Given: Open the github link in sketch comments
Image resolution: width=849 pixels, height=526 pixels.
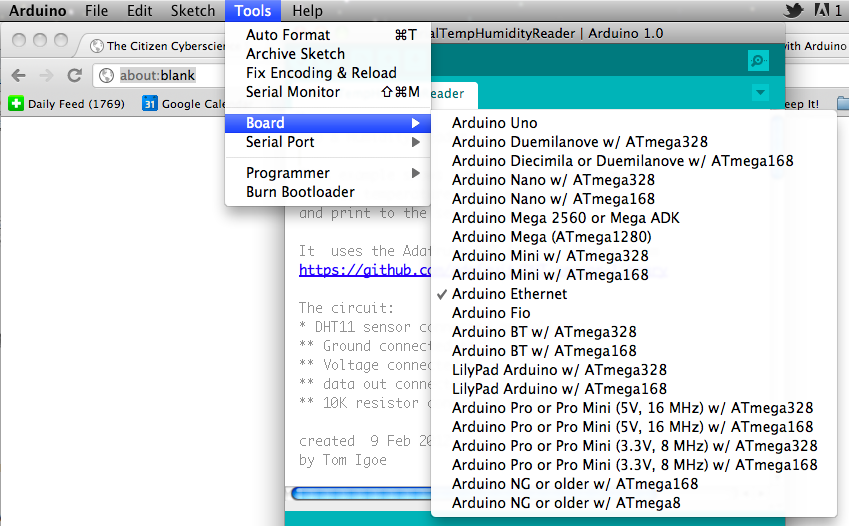Looking at the screenshot, I should [365, 270].
